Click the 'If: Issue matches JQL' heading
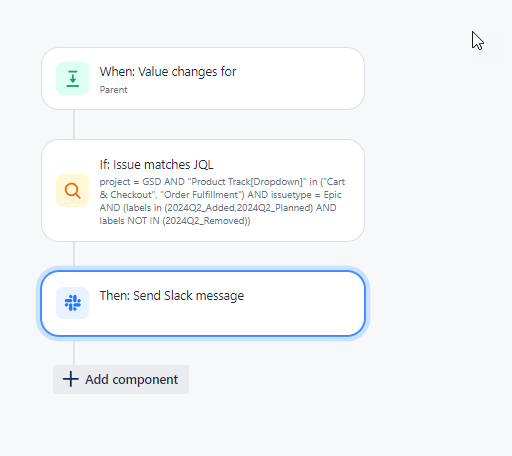Screen dimensions: 512x456 [156, 165]
